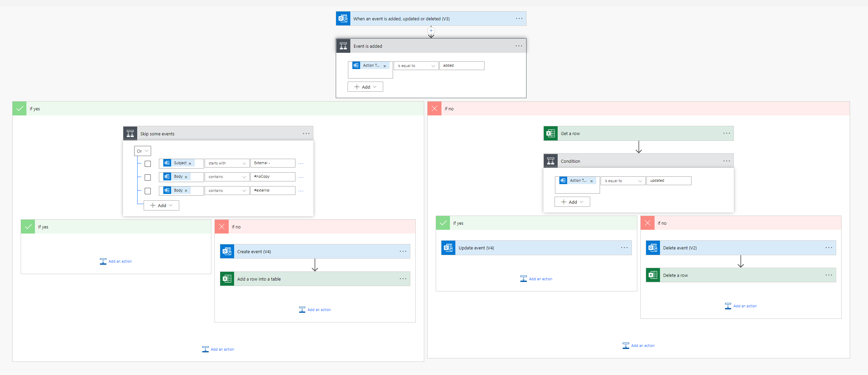
Task: Open the Update event (V4) options ellipsis
Action: tap(624, 248)
